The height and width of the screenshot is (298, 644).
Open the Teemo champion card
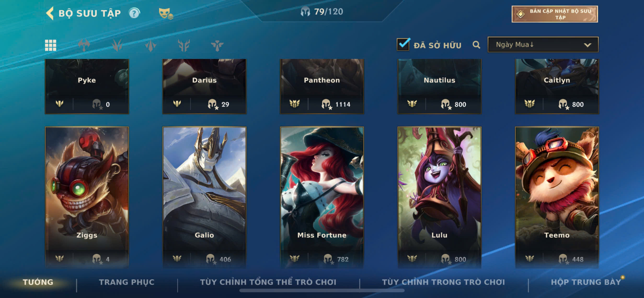pyautogui.click(x=557, y=197)
